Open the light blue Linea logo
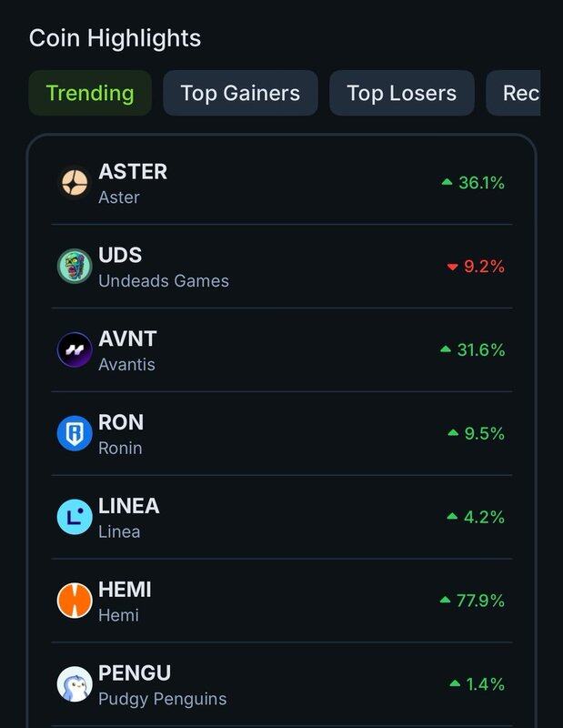The height and width of the screenshot is (728, 563). [75, 517]
